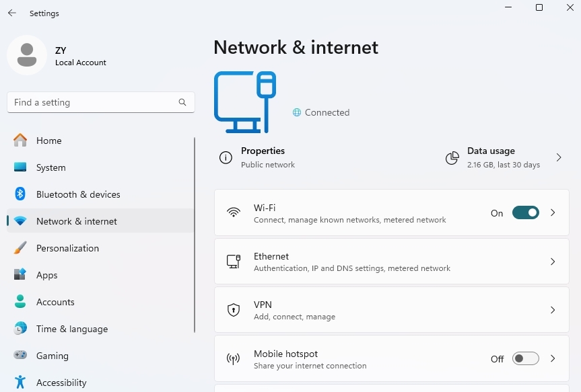Click the Ethernet adapter icon
581x392 pixels.
point(233,262)
